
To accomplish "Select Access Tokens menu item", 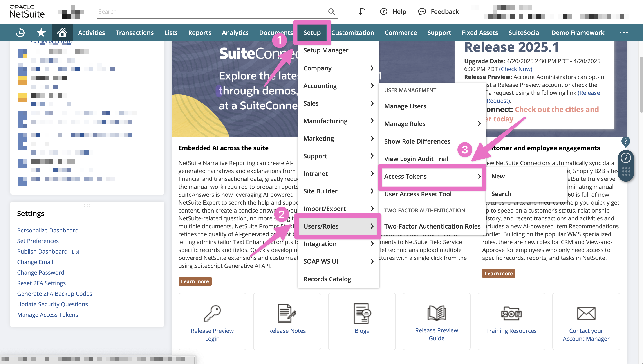I will point(432,176).
